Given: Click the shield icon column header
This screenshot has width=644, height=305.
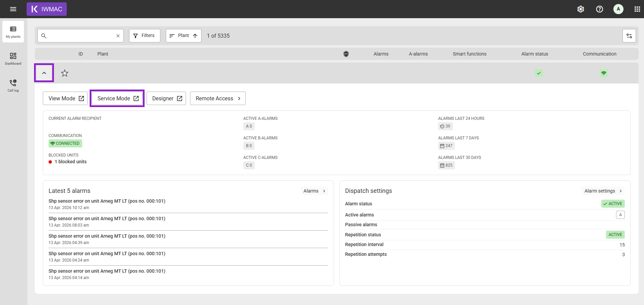Looking at the screenshot, I should (x=346, y=54).
